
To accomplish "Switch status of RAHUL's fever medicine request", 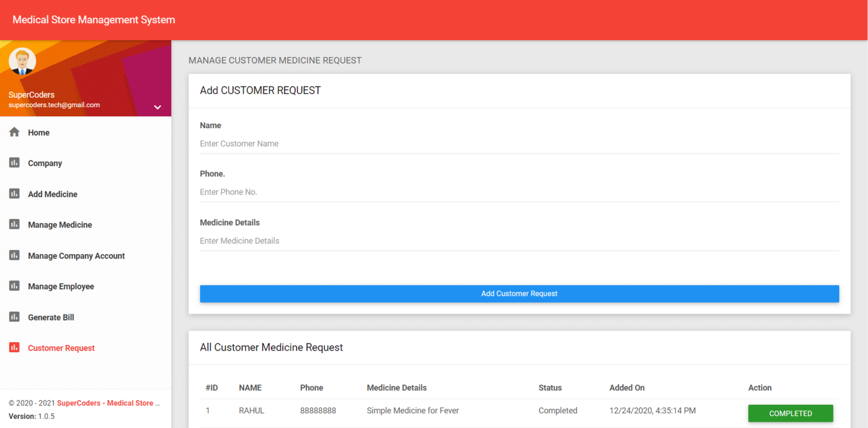I will pos(790,413).
